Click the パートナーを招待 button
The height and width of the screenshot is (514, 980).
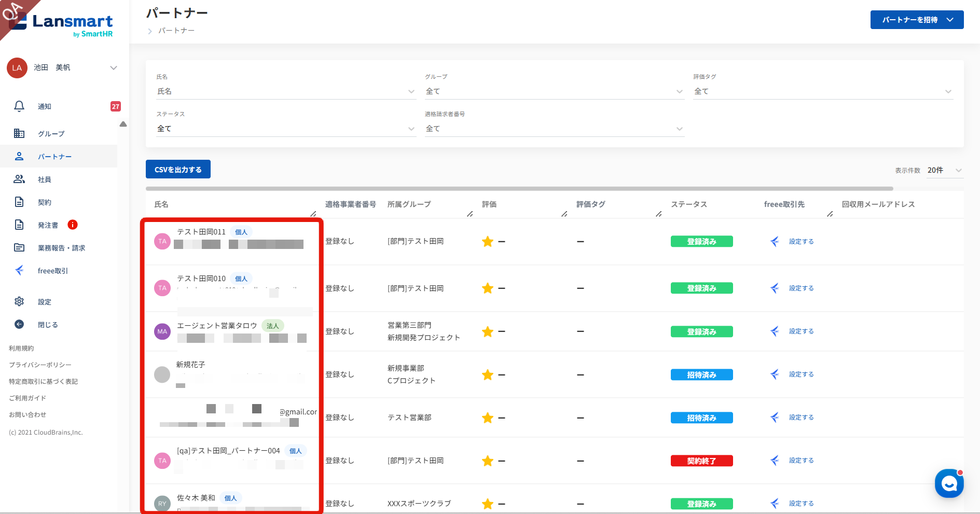917,20
